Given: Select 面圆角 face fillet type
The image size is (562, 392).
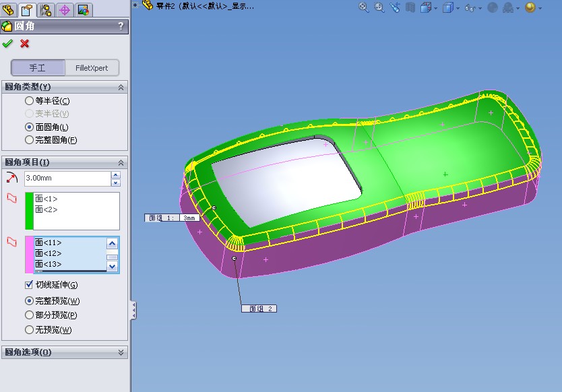Looking at the screenshot, I should tap(29, 127).
